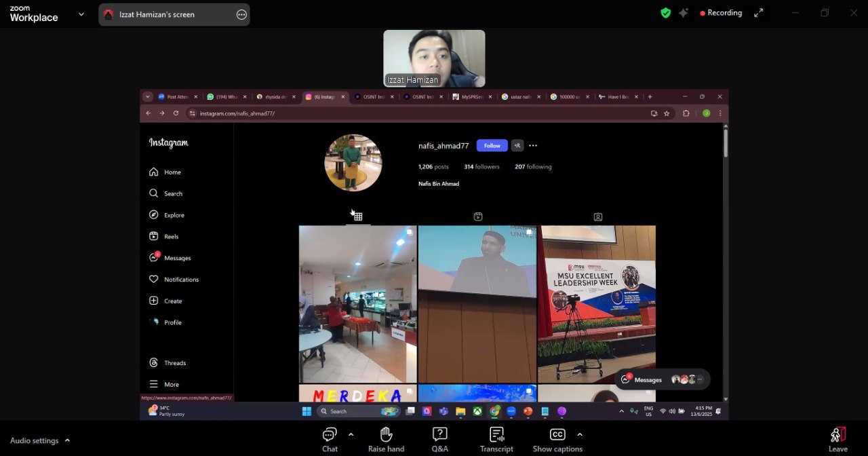View the 207 following list
This screenshot has height=456, width=868.
533,167
